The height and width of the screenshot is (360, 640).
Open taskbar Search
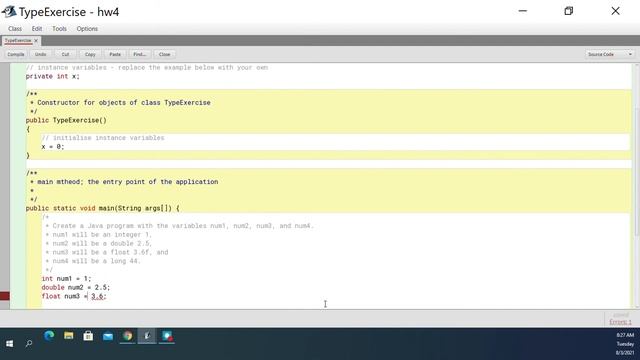(29, 344)
